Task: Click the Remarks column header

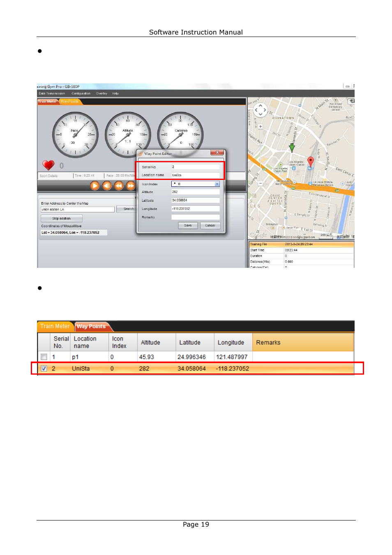Action: tap(303, 342)
